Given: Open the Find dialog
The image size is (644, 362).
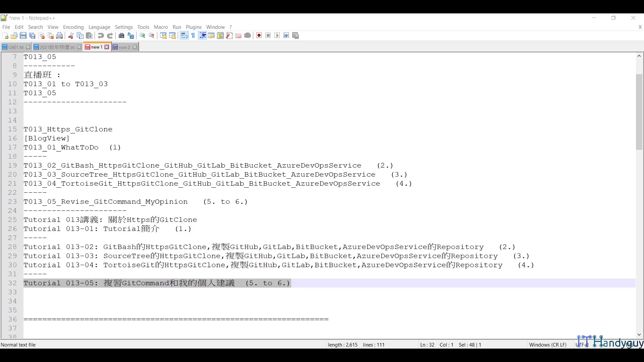Looking at the screenshot, I should tap(121, 36).
